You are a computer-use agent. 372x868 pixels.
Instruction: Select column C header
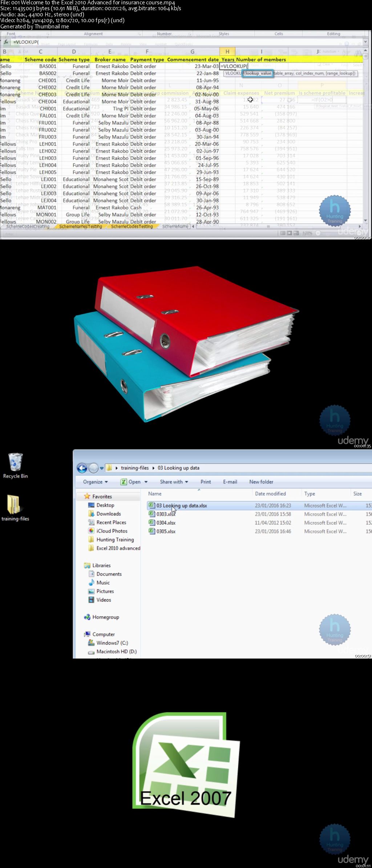pos(41,52)
